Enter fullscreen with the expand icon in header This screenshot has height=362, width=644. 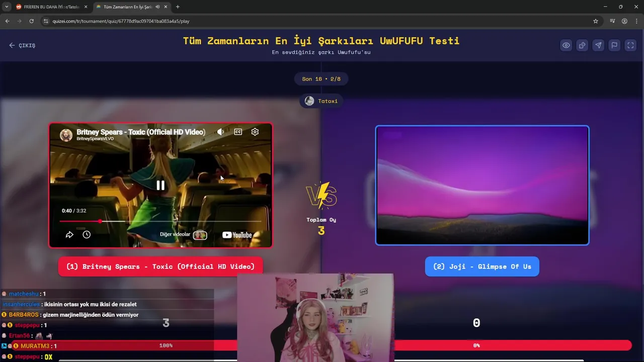(x=630, y=45)
